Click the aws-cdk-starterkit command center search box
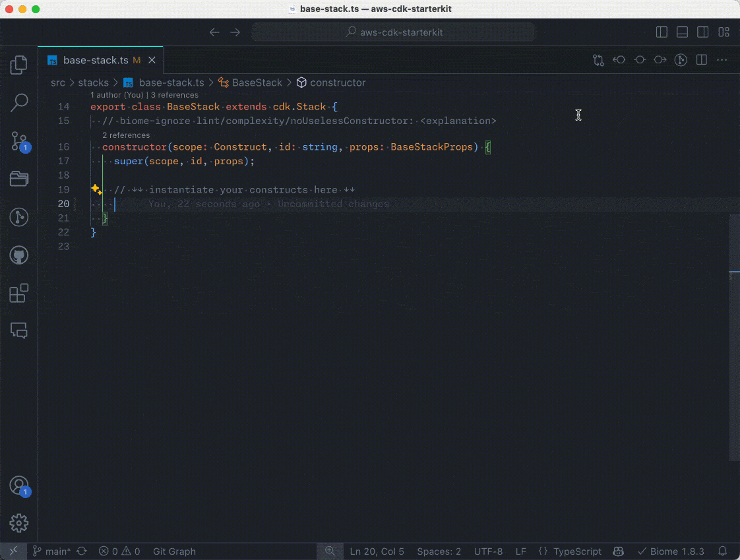Image resolution: width=740 pixels, height=560 pixels. point(393,32)
